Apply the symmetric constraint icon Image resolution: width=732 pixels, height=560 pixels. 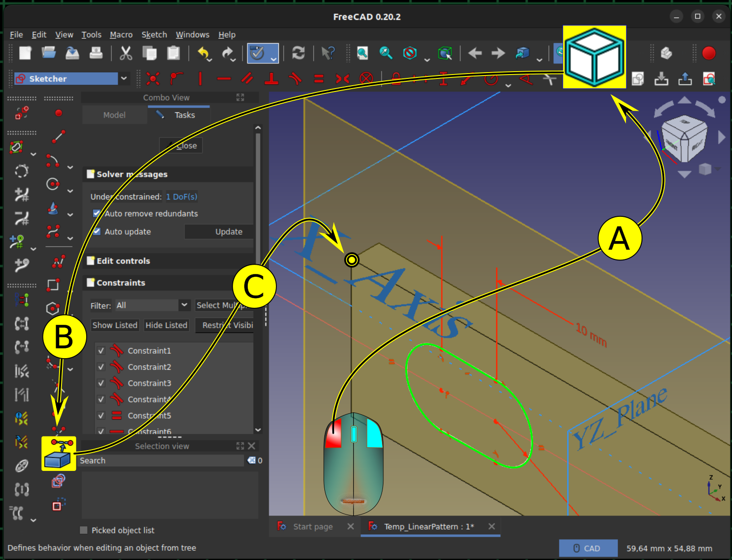(x=342, y=78)
